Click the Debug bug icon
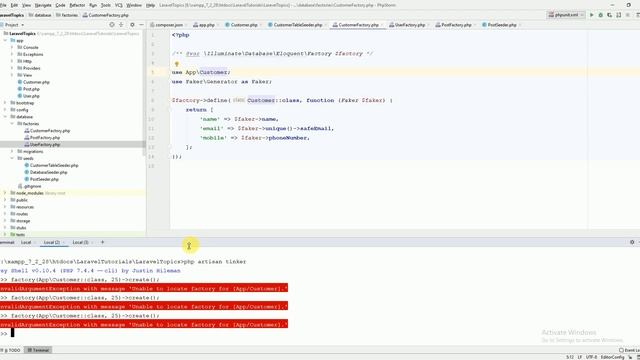Screen dimensions: 640x360 click(x=600, y=15)
